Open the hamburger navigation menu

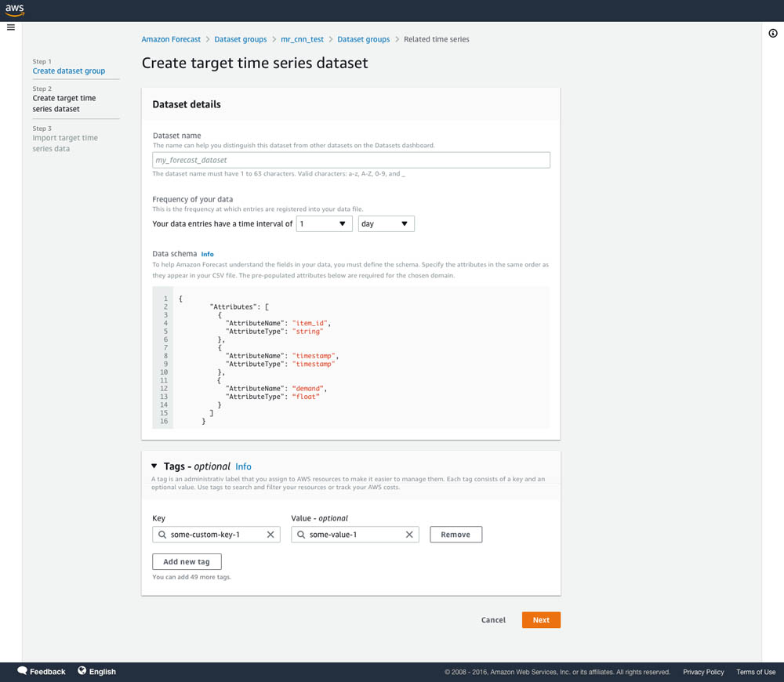11,27
